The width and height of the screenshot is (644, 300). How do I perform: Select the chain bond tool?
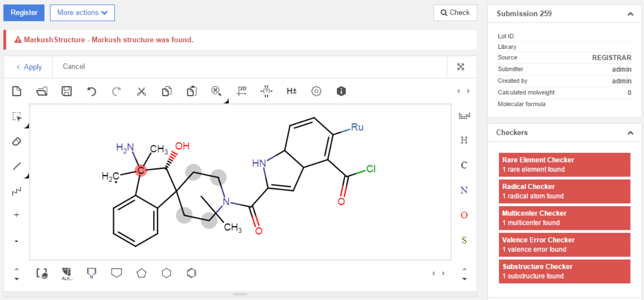[x=16, y=191]
